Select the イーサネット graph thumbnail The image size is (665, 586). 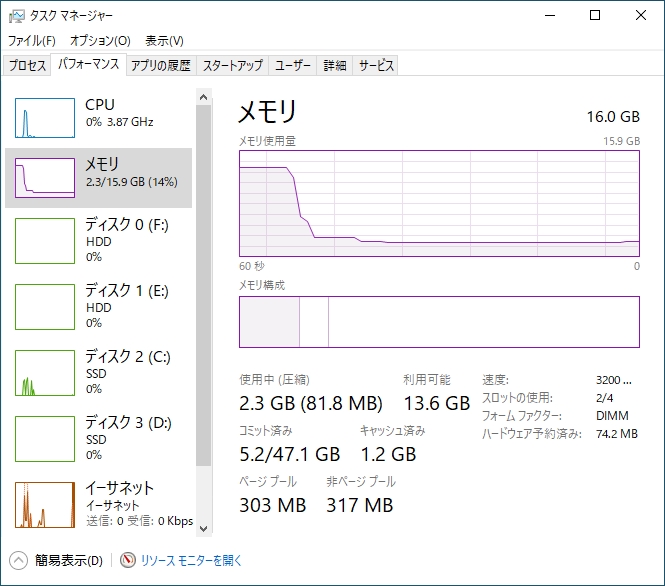click(x=45, y=505)
